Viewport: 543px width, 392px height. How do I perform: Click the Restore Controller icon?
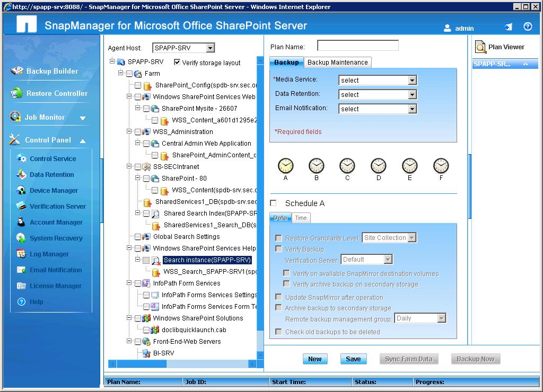tap(16, 93)
